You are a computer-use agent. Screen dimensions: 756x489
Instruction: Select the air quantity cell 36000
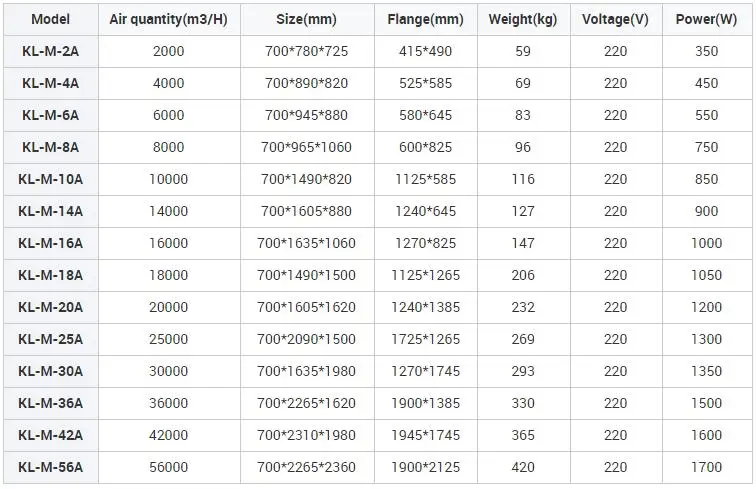coord(169,403)
